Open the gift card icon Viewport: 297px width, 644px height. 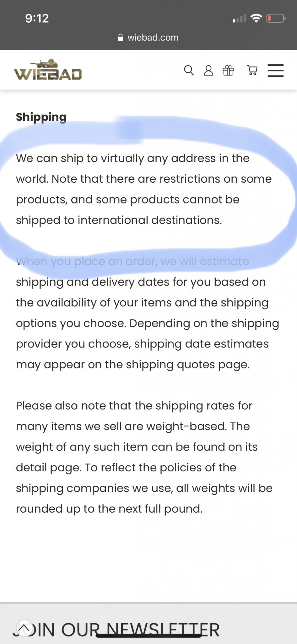(228, 70)
